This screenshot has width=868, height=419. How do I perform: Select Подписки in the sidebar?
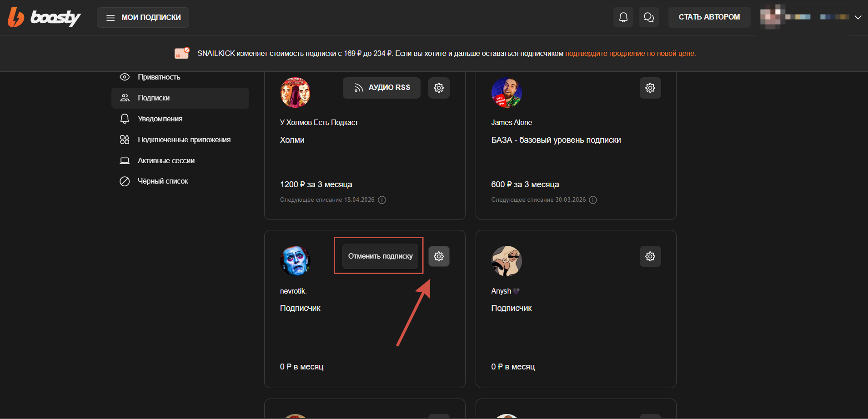click(x=180, y=98)
